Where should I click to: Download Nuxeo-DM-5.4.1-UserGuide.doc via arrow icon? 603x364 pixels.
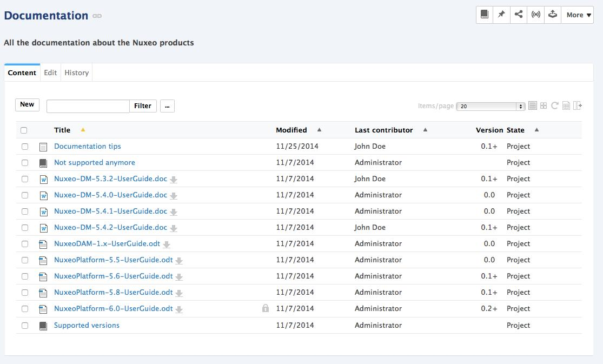(174, 211)
